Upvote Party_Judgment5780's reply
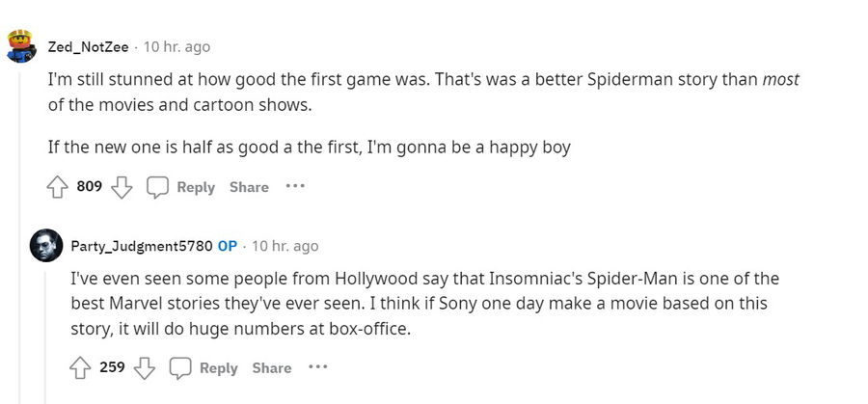This screenshot has width=868, height=404. [82, 367]
